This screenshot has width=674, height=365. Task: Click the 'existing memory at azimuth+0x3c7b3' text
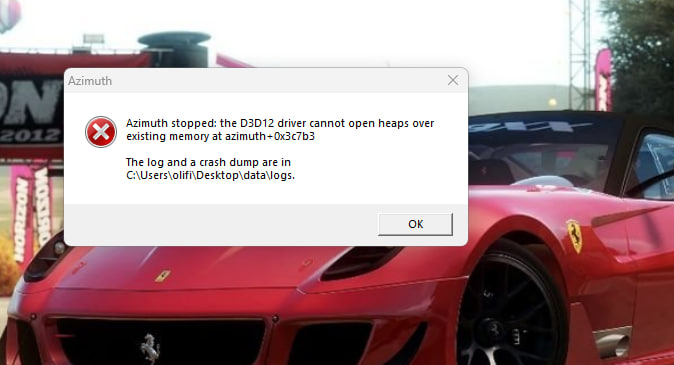coord(220,136)
